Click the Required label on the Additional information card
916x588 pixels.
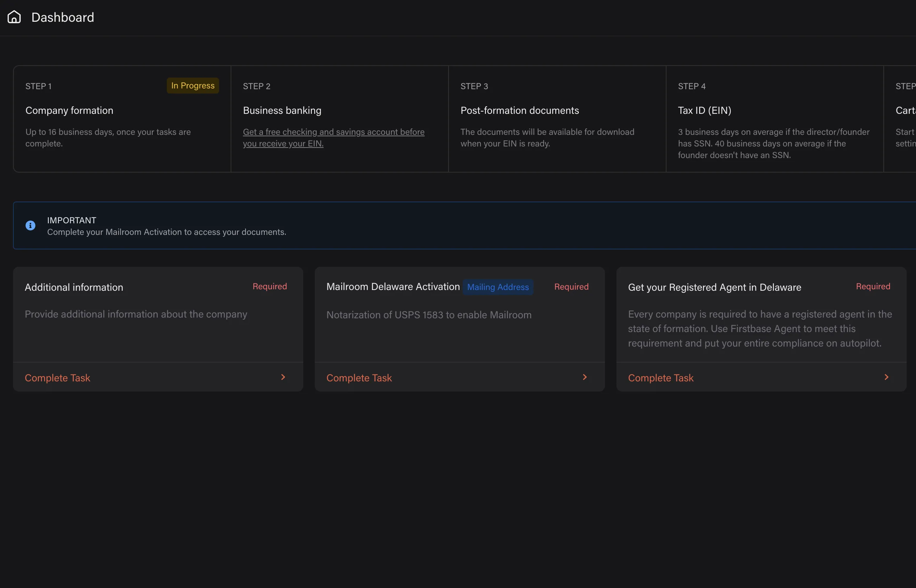(x=269, y=286)
